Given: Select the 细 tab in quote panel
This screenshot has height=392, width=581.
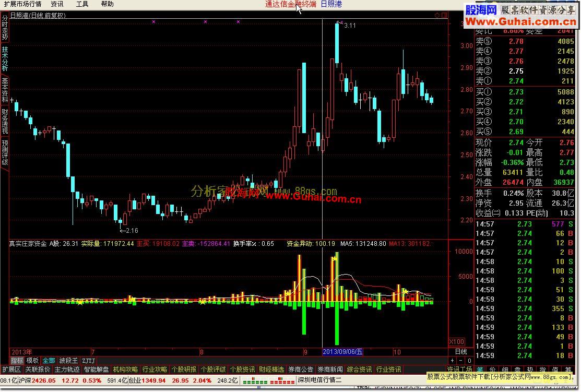Looking at the screenshot, I should point(505,370).
